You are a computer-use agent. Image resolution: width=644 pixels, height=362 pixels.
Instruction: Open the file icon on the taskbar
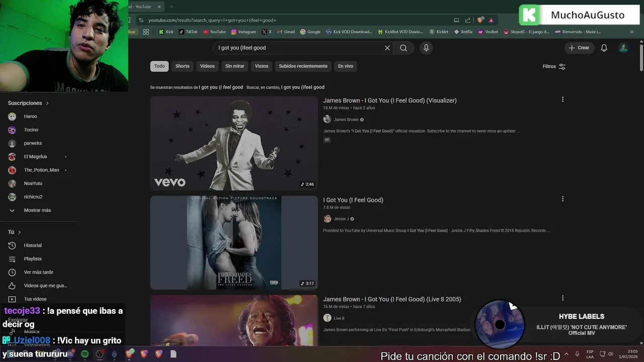tap(173, 354)
